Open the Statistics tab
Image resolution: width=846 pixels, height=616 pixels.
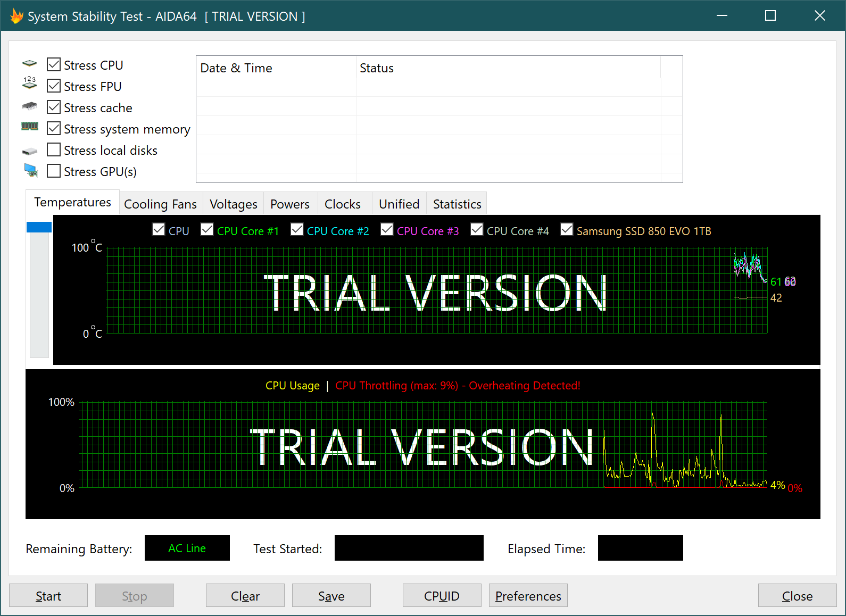click(457, 204)
